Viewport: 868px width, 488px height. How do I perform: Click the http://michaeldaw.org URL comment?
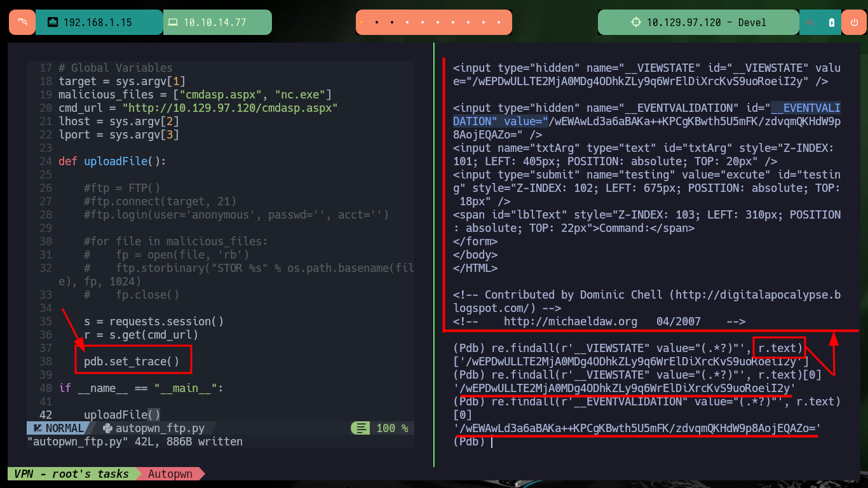click(x=599, y=322)
